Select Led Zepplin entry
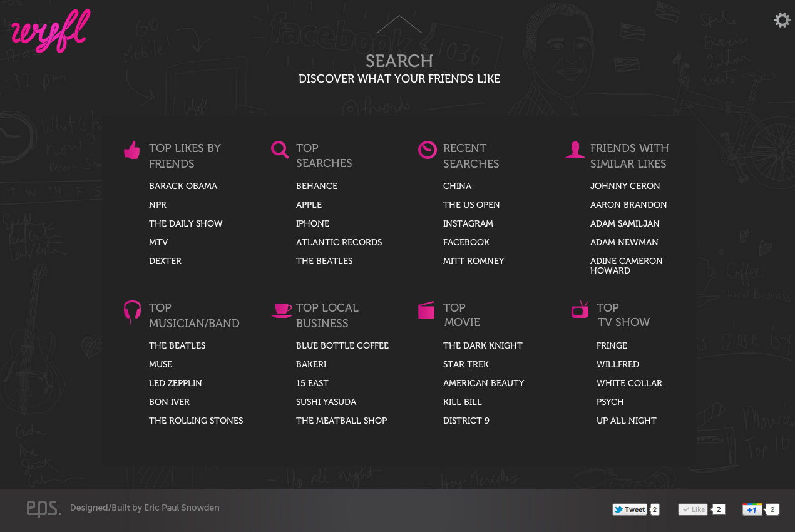The image size is (795, 532). click(x=175, y=383)
